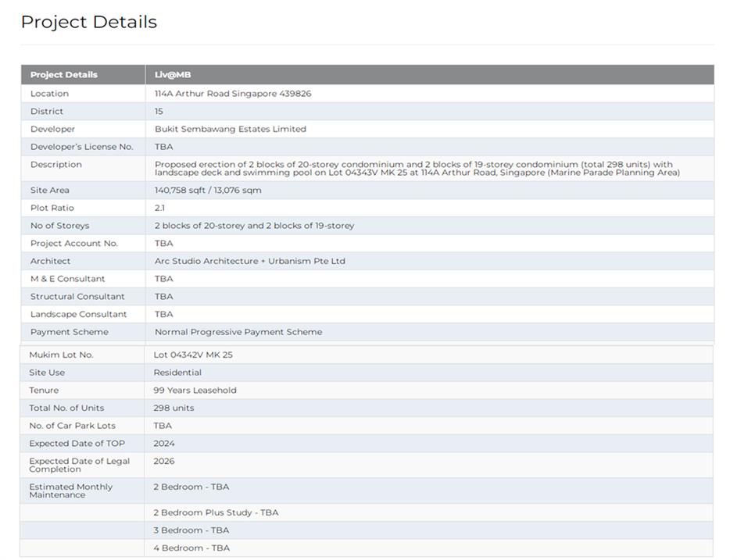Click the Liv@MB table header cell
This screenshot has height=560, width=737.
pos(173,75)
